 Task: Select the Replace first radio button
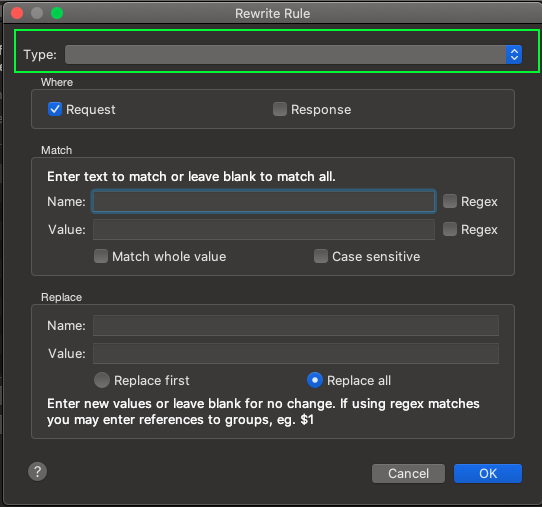(102, 380)
